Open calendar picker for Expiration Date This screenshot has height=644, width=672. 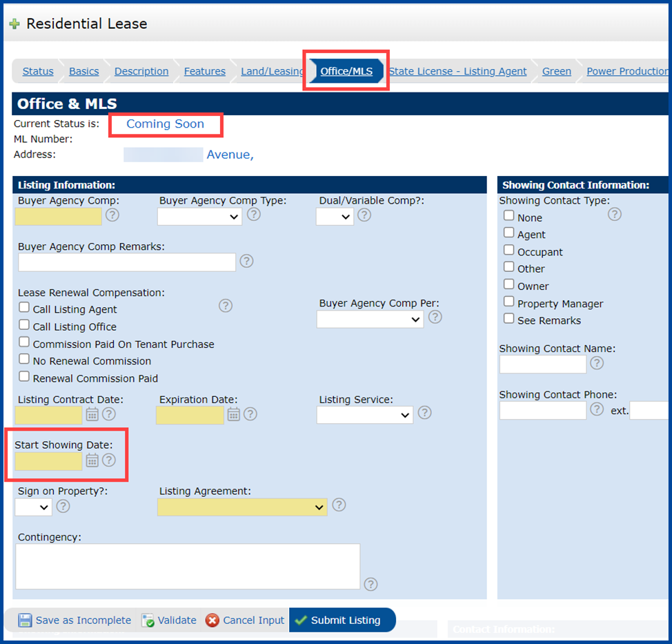(x=234, y=415)
